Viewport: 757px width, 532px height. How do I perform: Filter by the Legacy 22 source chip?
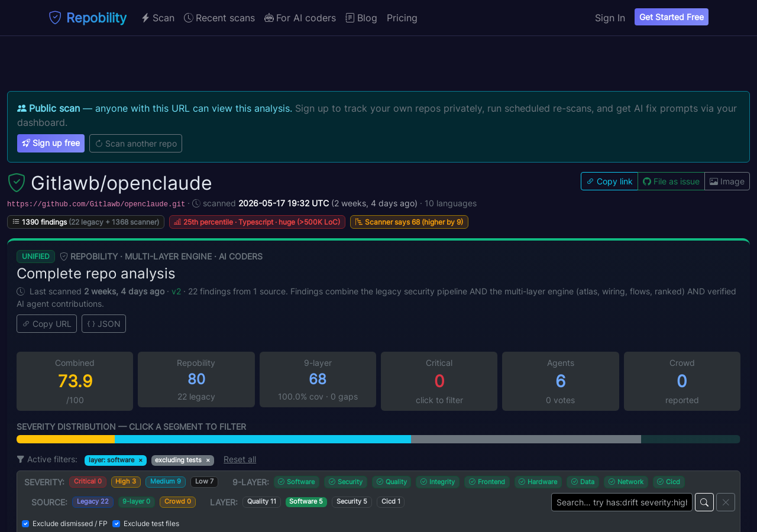93,502
